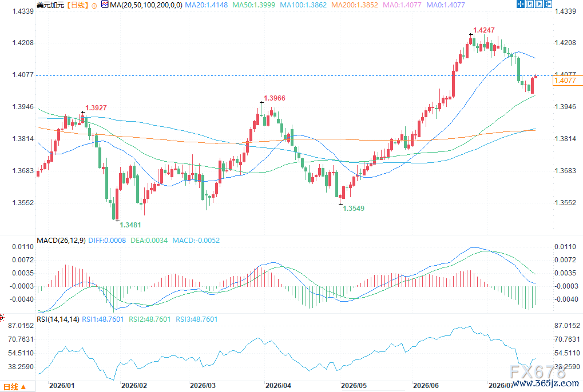583x392 pixels.
Task: Click the MA200:1.3852 value
Action: [354, 5]
